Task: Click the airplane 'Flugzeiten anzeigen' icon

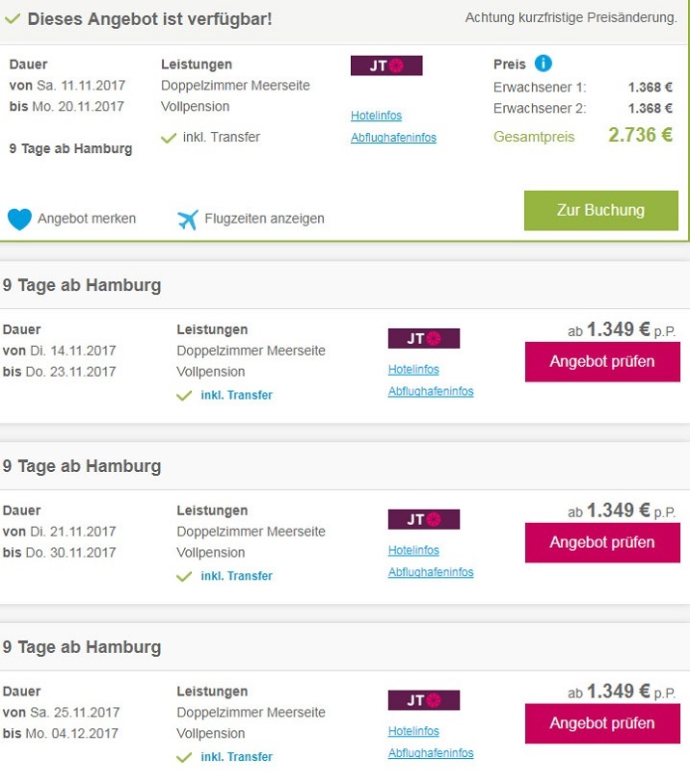Action: (x=188, y=219)
